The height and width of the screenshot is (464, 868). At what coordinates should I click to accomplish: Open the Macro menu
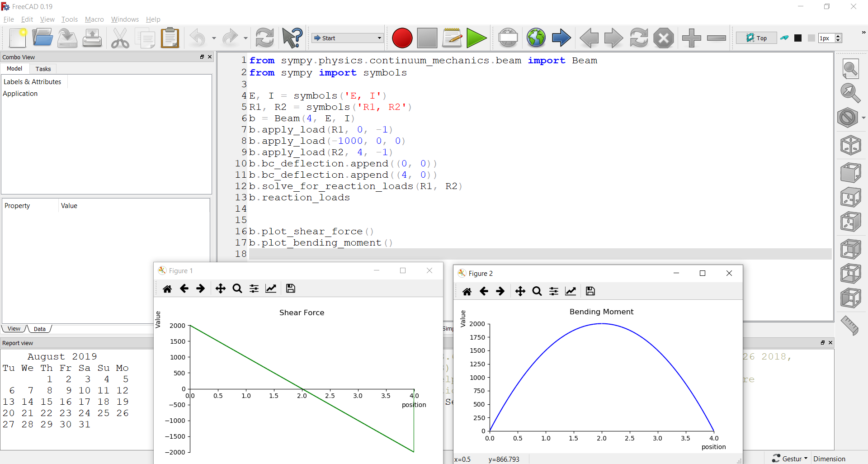pyautogui.click(x=94, y=19)
